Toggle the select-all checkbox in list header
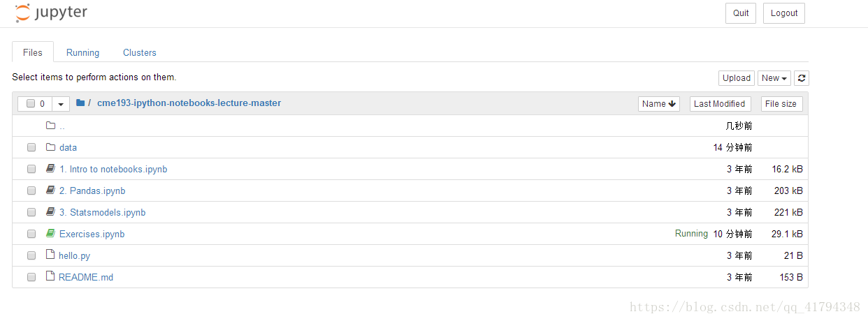868x321 pixels. tap(31, 104)
